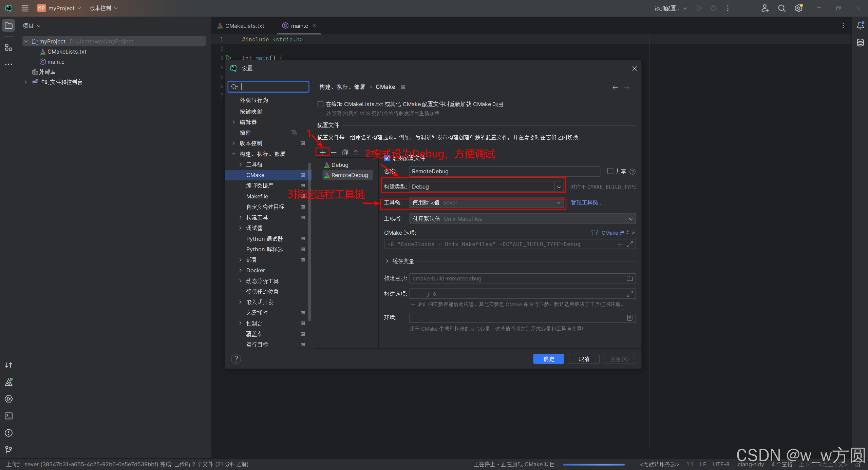Open the Git tool window icon
This screenshot has height=470, width=868.
click(x=9, y=450)
